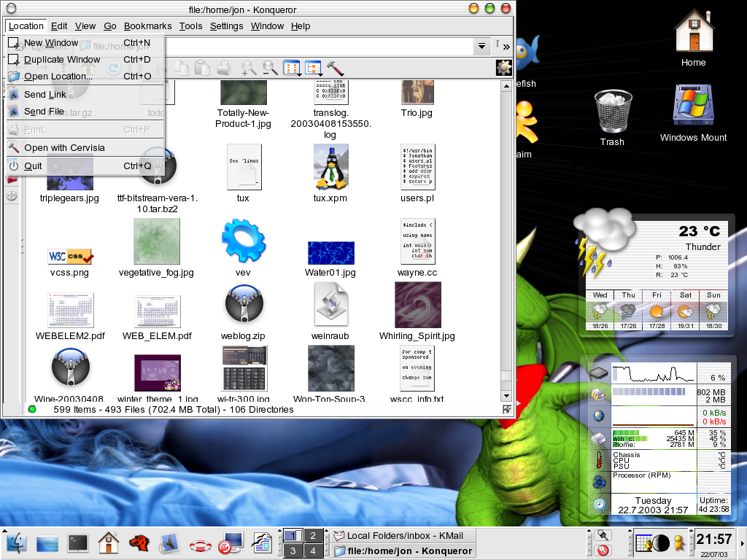Screen dimensions: 747x560
Task: Click the half-moon icon in system tray
Action: coord(661,542)
